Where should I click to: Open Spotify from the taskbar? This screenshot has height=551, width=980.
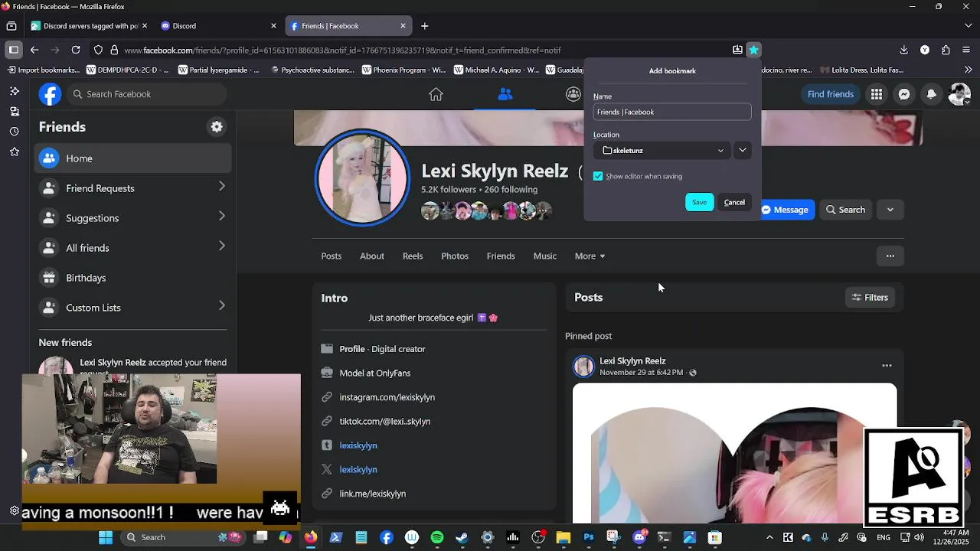(437, 537)
